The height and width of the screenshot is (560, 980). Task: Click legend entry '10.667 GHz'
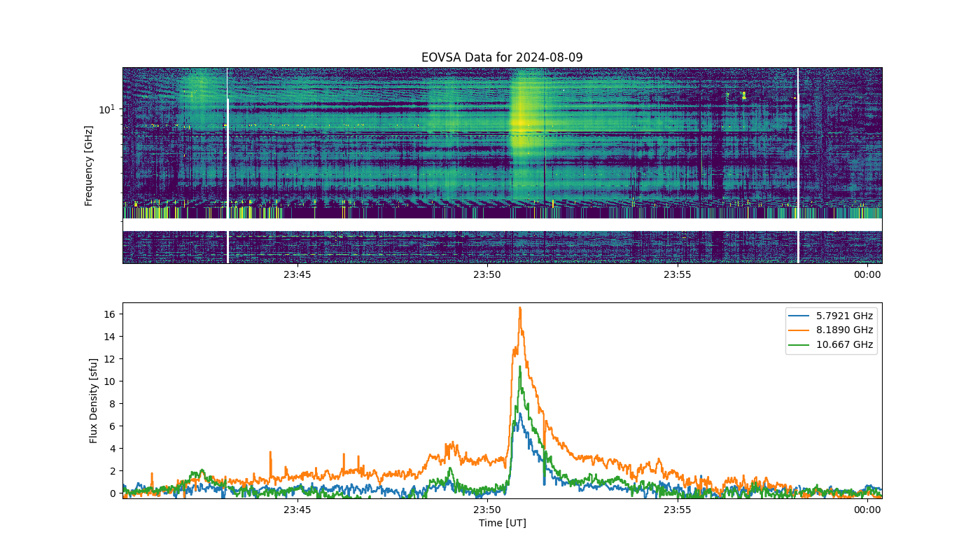pyautogui.click(x=845, y=344)
